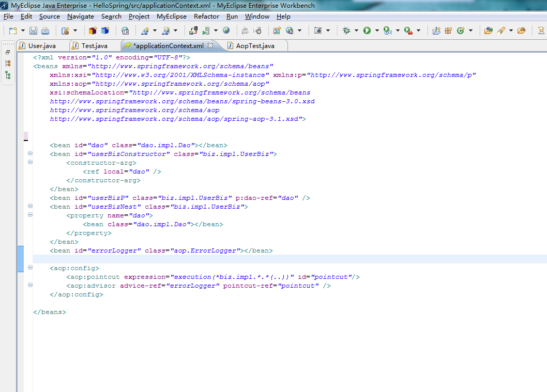Click the errorLogger bean definition line
This screenshot has height=392, width=547.
(161, 250)
